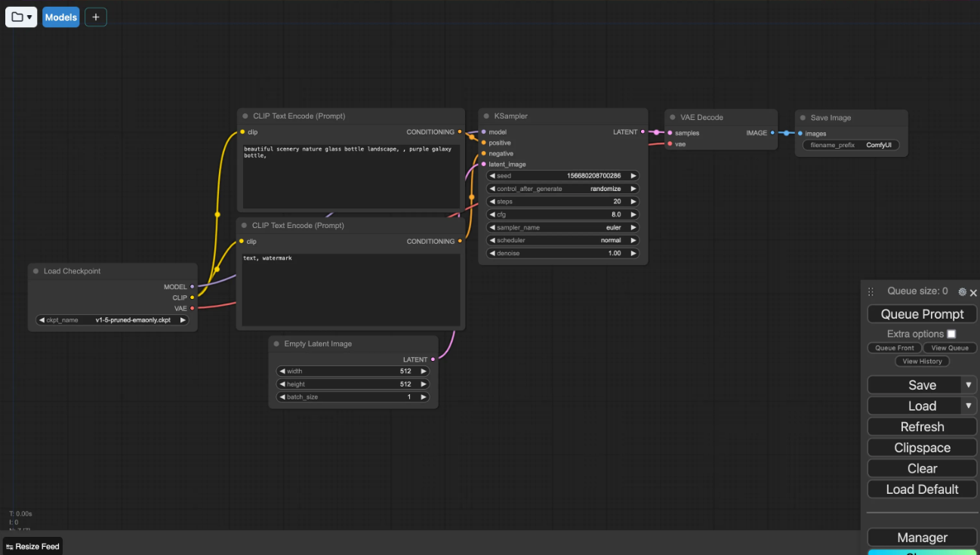Grab the queue panel drag handle
This screenshot has width=980, height=555.
[871, 291]
